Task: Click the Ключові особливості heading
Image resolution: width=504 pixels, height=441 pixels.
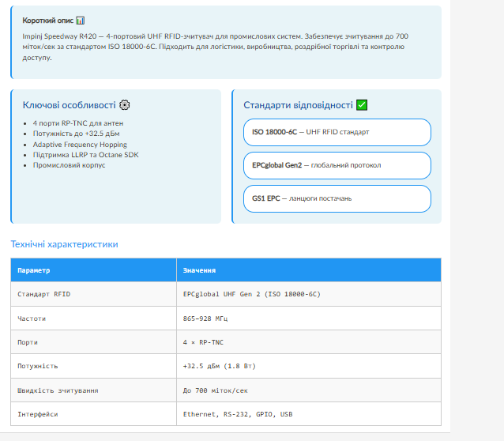Action: 69,105
